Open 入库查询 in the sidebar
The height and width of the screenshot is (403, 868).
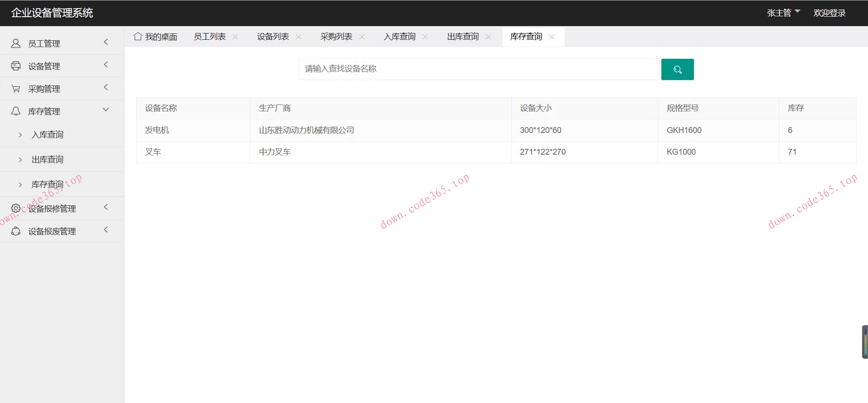pyautogui.click(x=47, y=135)
